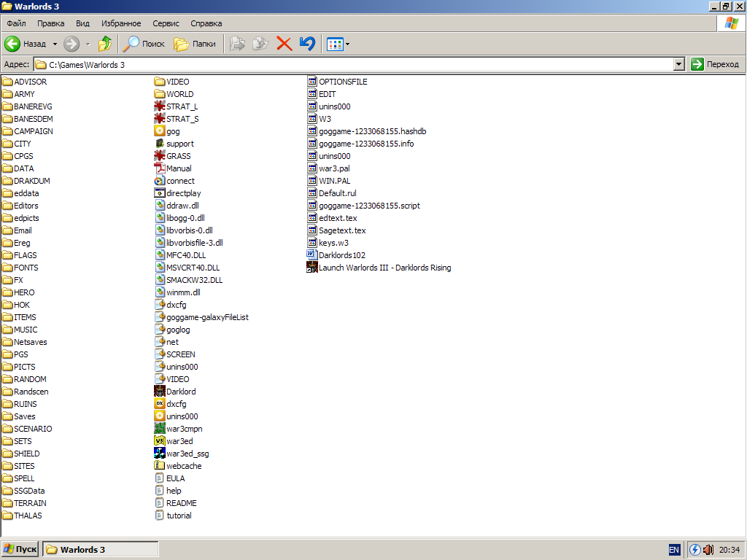
Task: Click the greyed Forward arrow button
Action: pos(71,44)
